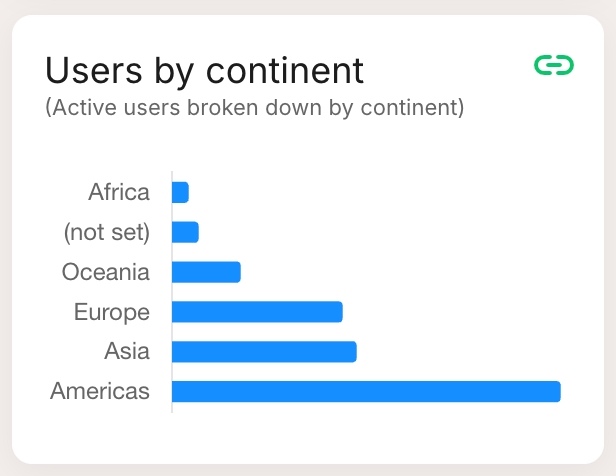This screenshot has width=616, height=476.
Task: Select the Americas bar
Action: tap(366, 392)
